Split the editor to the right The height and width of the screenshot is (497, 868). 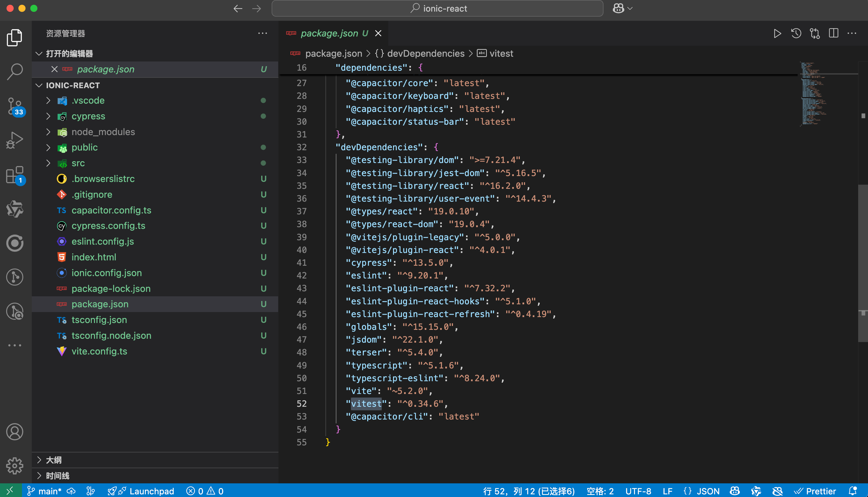[x=833, y=34]
